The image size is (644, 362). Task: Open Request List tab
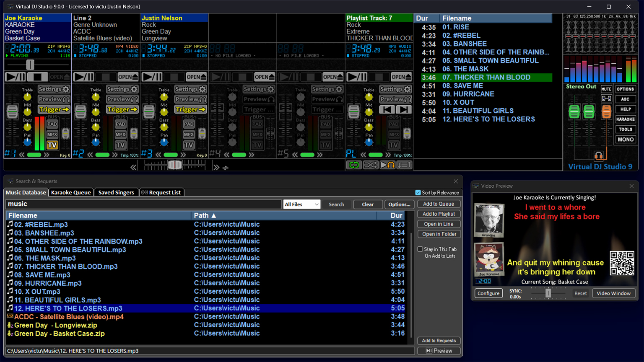click(x=161, y=193)
